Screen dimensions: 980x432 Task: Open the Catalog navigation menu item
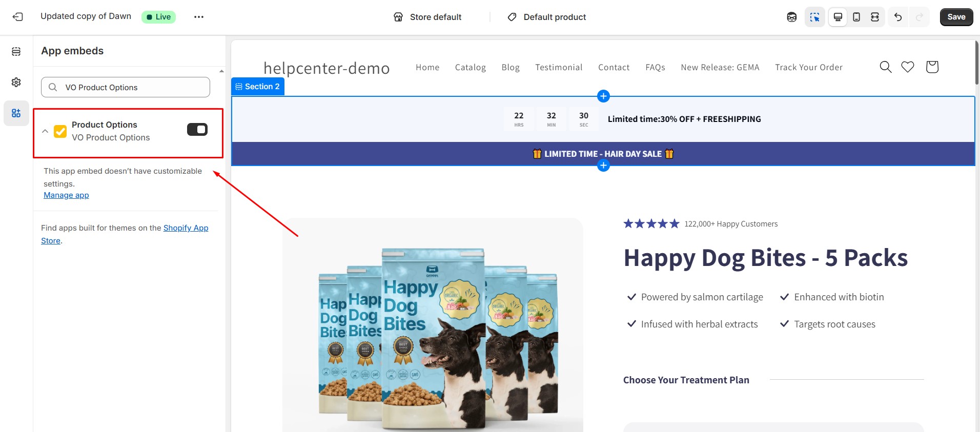tap(471, 67)
